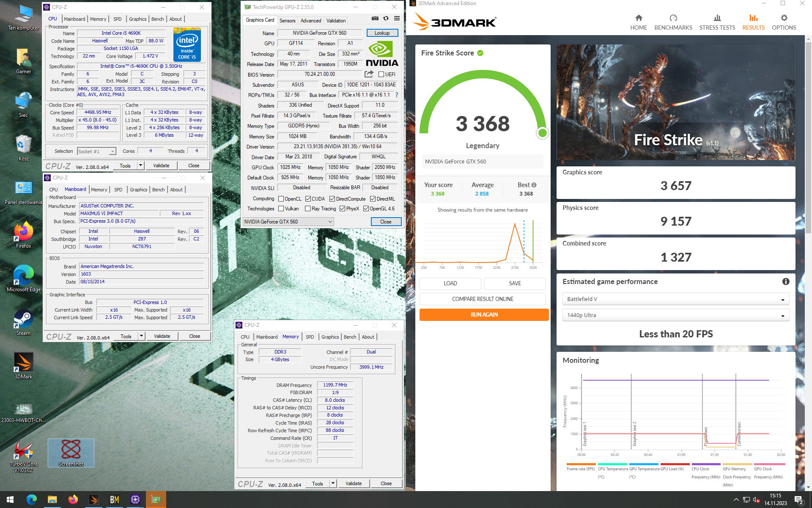The width and height of the screenshot is (812, 508).
Task: Open File Explorer from the taskbar
Action: tap(52, 500)
